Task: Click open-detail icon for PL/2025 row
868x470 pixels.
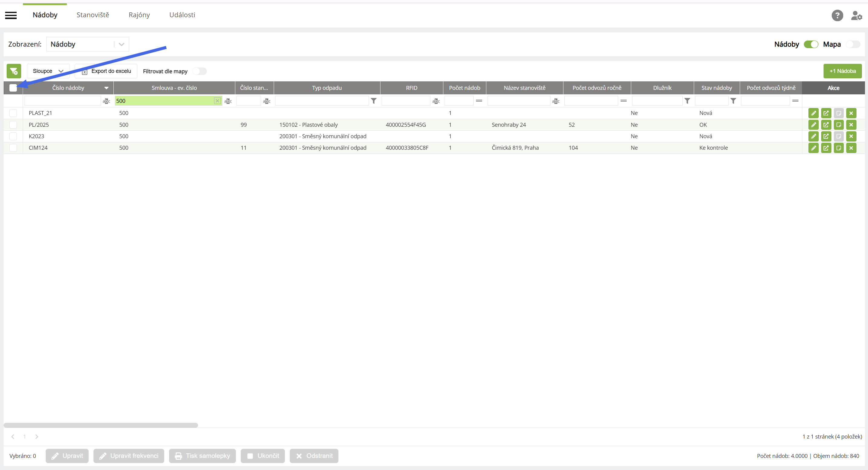Action: coord(826,125)
